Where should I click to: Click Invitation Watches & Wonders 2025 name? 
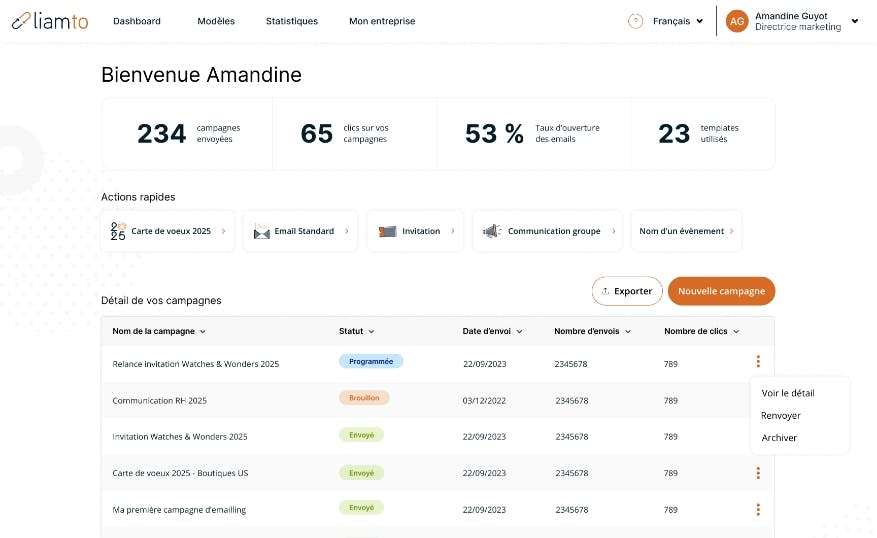coord(180,437)
